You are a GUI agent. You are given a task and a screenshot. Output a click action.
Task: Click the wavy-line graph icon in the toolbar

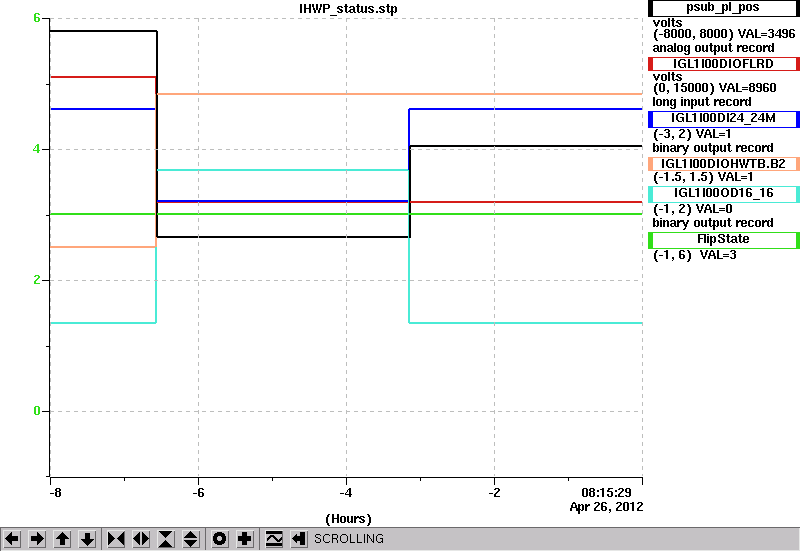tap(274, 539)
